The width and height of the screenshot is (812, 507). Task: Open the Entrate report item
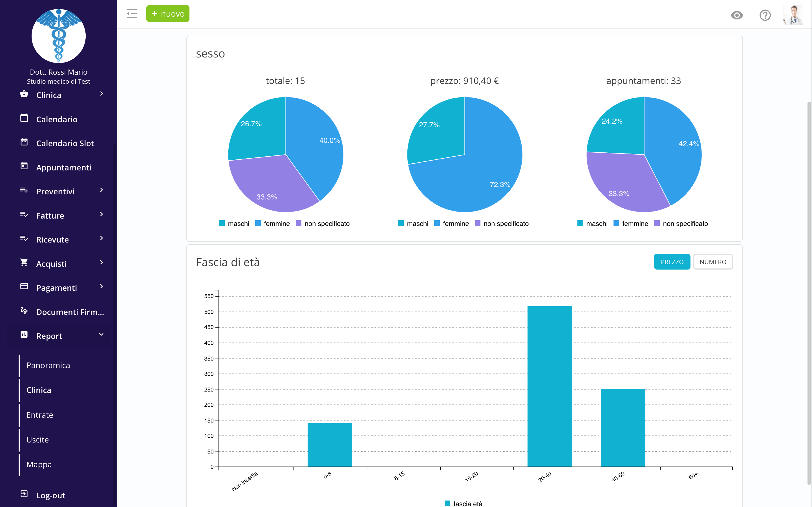pyautogui.click(x=40, y=415)
